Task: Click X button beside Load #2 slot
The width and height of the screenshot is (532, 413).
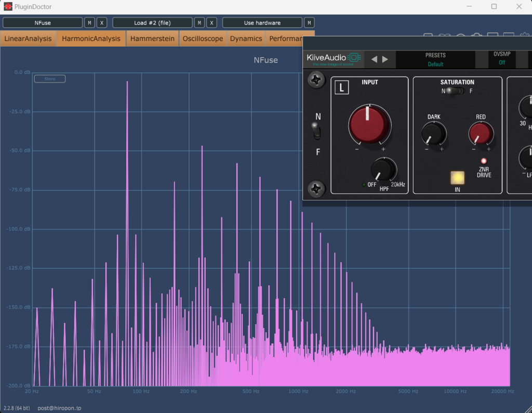Action: (x=212, y=23)
